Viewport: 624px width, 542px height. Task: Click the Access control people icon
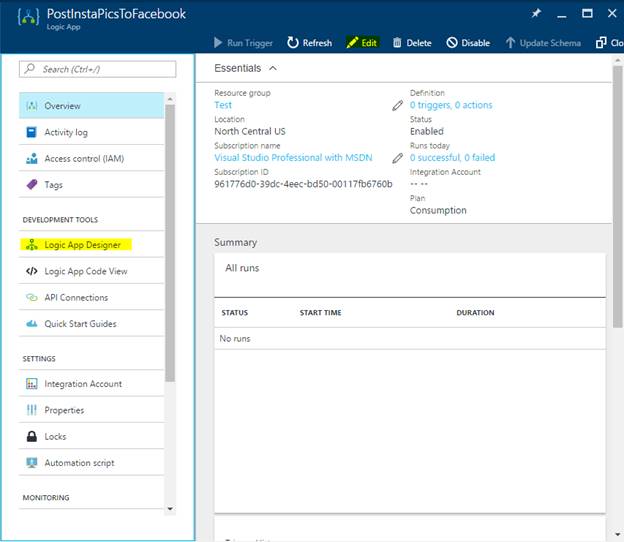(31, 158)
